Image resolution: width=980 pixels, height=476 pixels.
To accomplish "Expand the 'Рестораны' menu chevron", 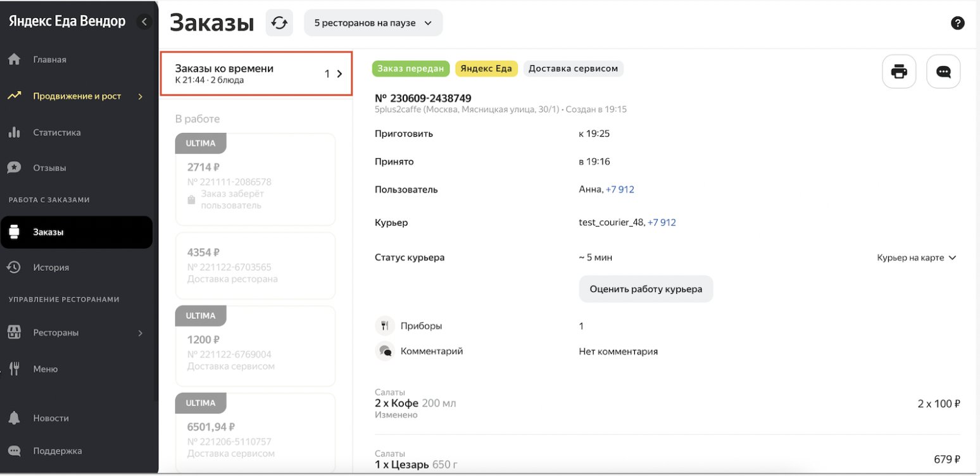I will [140, 333].
